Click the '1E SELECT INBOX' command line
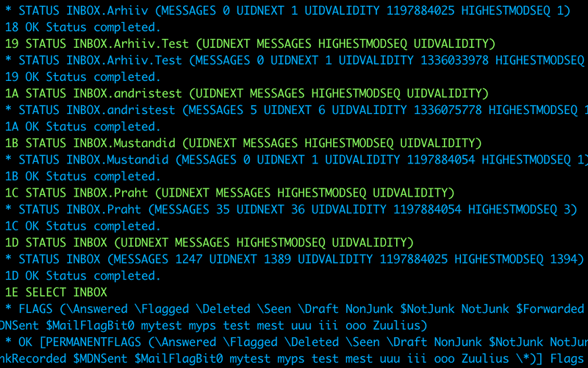588x368 pixels. pos(57,292)
